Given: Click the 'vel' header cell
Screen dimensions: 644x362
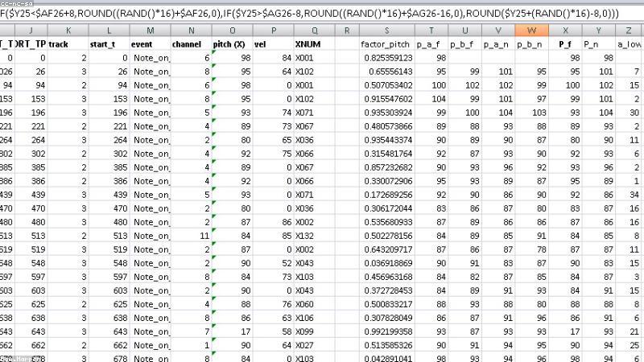Looking at the screenshot, I should point(274,44).
